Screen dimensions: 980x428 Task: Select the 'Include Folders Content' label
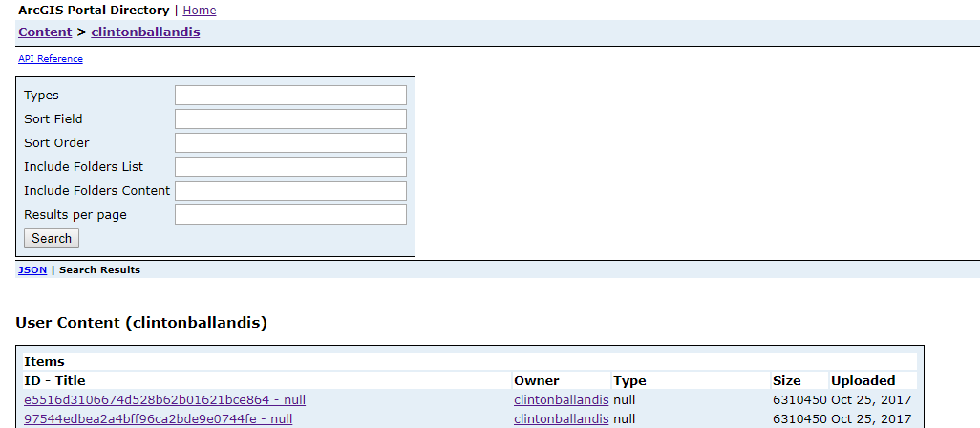(96, 190)
